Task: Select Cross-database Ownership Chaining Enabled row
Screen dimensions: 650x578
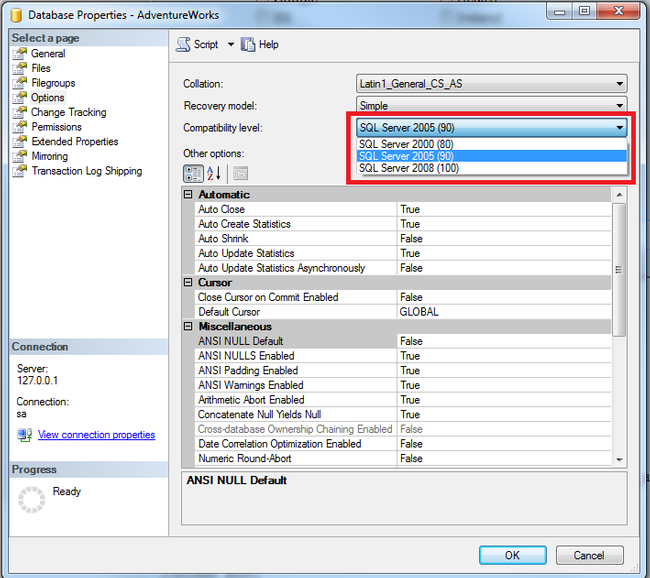Action: point(403,429)
